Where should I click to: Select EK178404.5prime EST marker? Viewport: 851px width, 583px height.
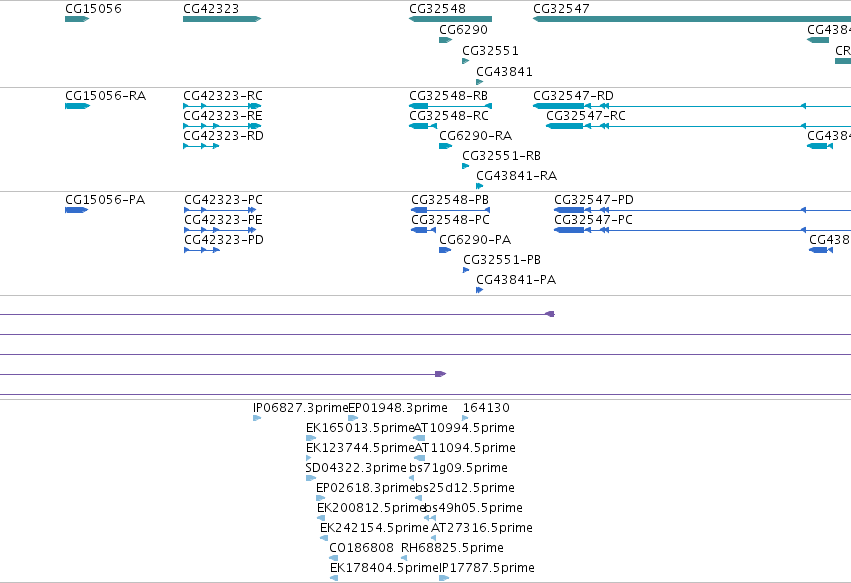pyautogui.click(x=334, y=579)
